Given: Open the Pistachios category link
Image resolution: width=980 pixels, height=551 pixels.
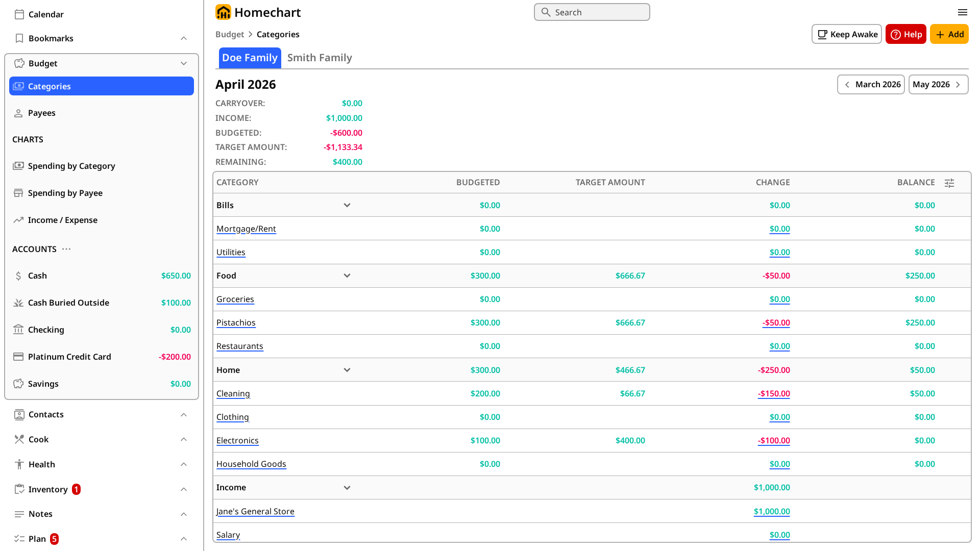Looking at the screenshot, I should tap(236, 322).
